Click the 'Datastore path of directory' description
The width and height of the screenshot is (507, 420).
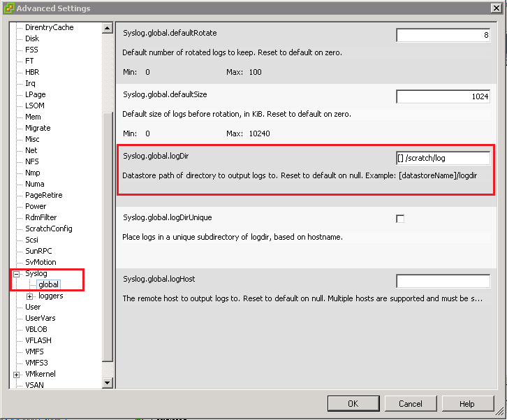(300, 175)
